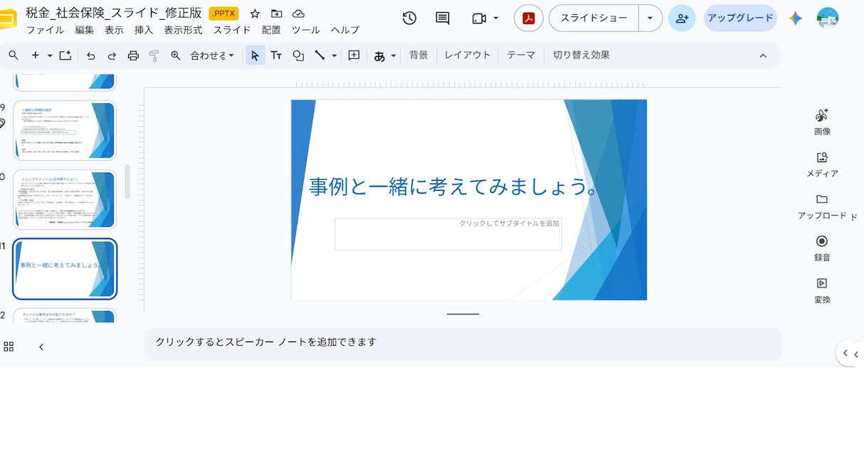Open the ツール menu

305,31
